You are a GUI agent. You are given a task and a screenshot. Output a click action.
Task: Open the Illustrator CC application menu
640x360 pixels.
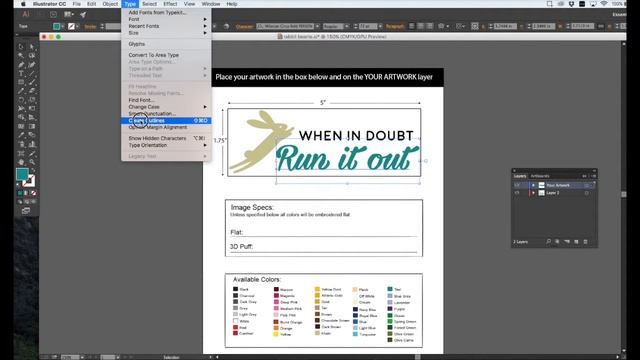coord(49,4)
